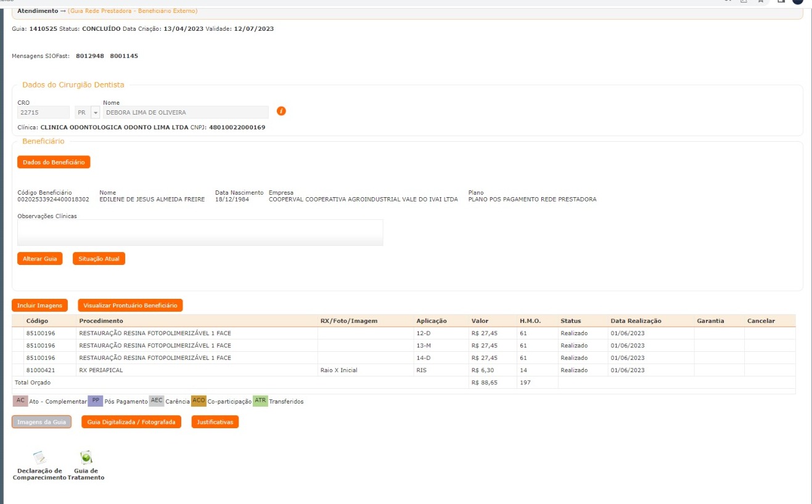Click the ACO Co-participação legend badge
812x504 pixels.
pyautogui.click(x=199, y=401)
